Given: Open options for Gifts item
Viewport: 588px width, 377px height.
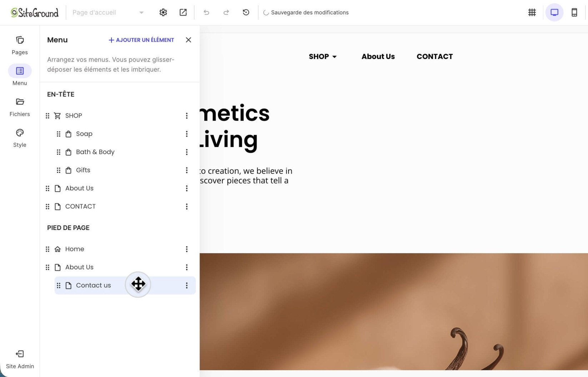Looking at the screenshot, I should pos(186,170).
